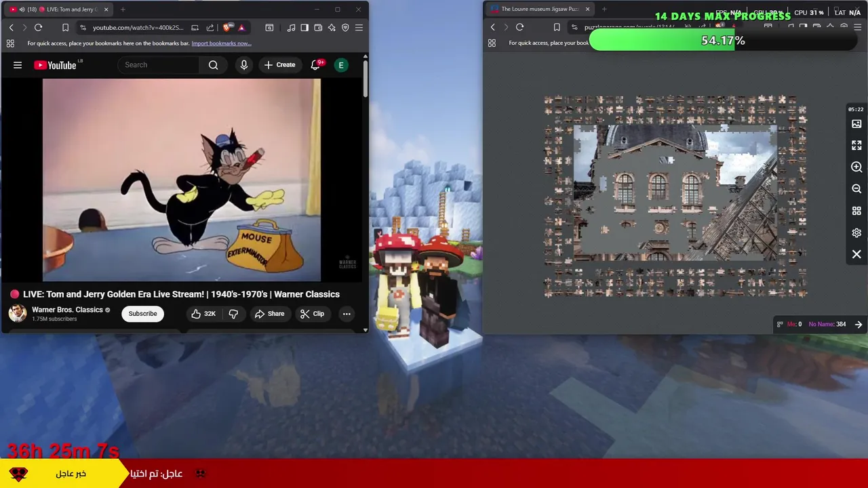Image resolution: width=868 pixels, height=488 pixels.
Task: Go back in the puzzle browser window
Action: point(492,27)
